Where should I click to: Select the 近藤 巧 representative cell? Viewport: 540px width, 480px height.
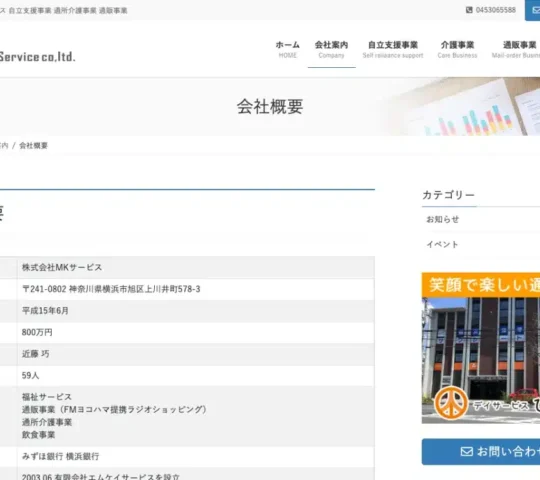(x=196, y=354)
